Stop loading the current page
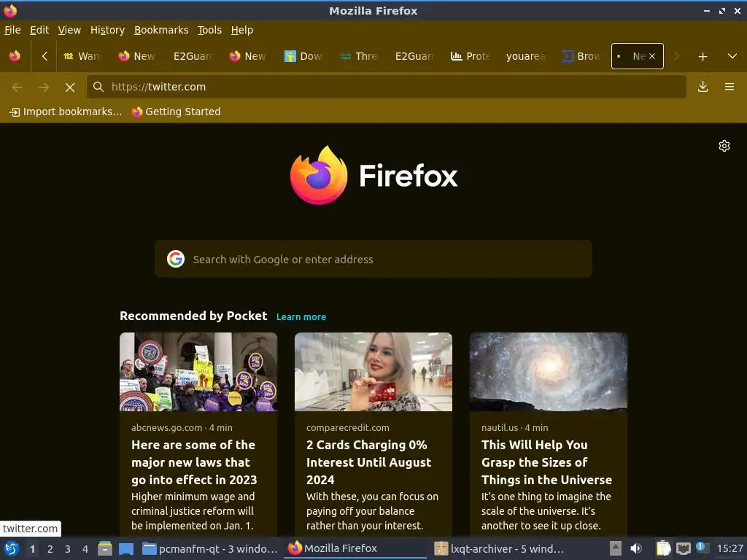The height and width of the screenshot is (560, 747). click(70, 87)
